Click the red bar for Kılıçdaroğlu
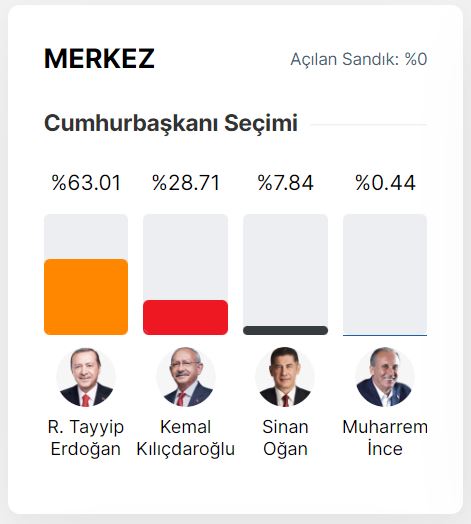 pos(186,317)
